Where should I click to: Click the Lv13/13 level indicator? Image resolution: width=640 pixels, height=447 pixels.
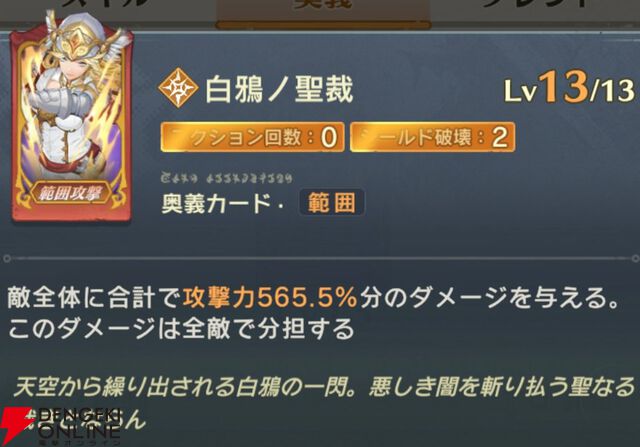[x=569, y=88]
